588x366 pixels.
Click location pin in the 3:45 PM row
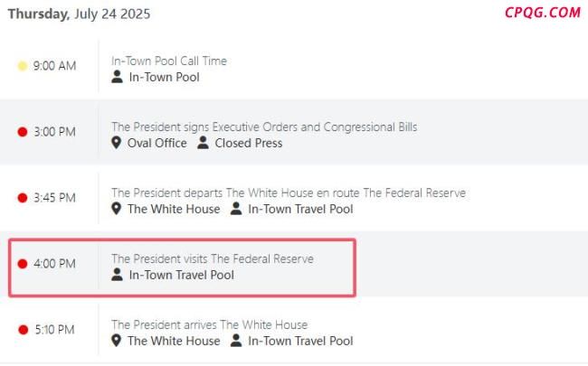(x=117, y=209)
